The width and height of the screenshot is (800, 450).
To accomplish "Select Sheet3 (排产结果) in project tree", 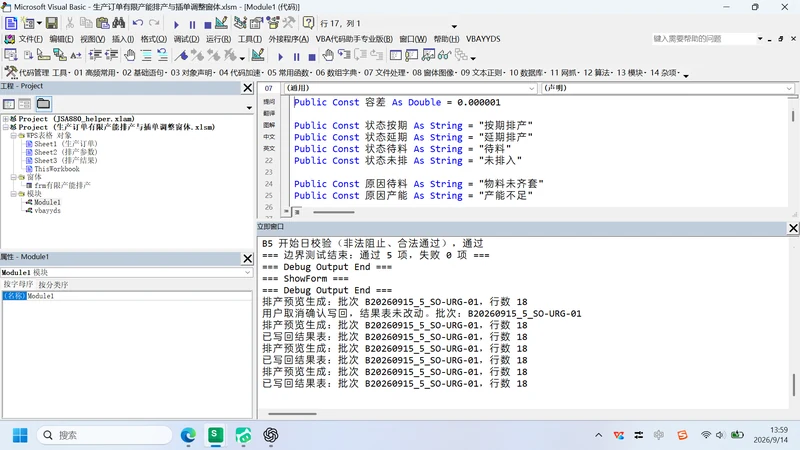I will 65,160.
